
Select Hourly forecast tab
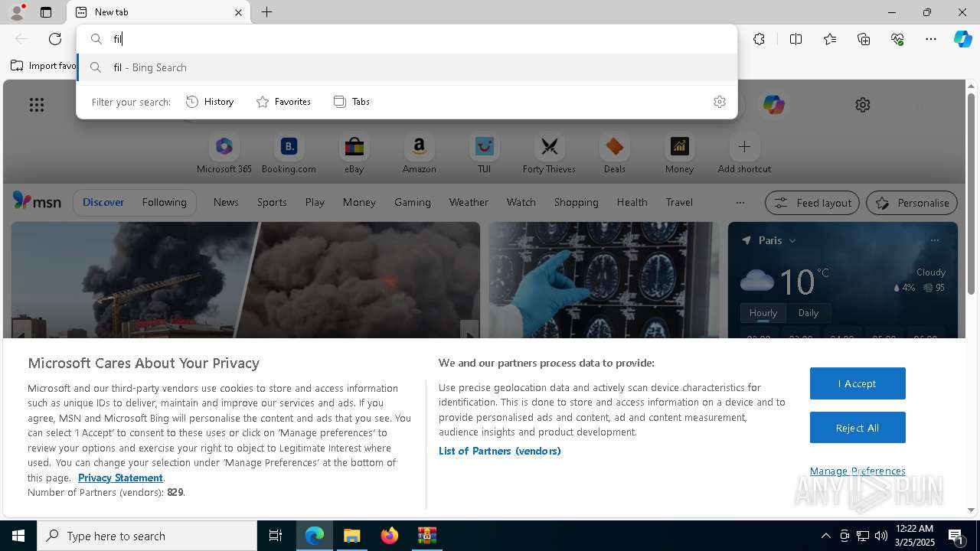(x=763, y=312)
